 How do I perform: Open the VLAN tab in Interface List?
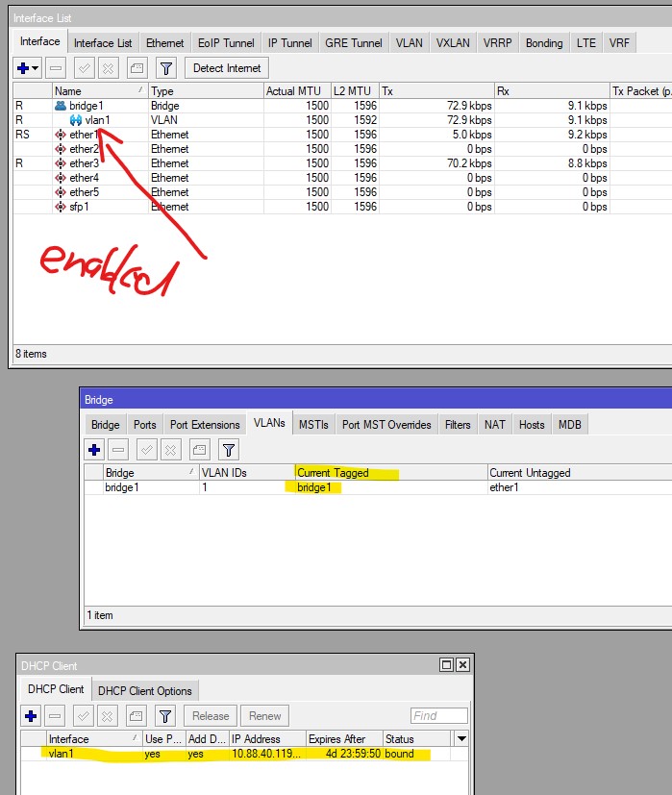410,43
